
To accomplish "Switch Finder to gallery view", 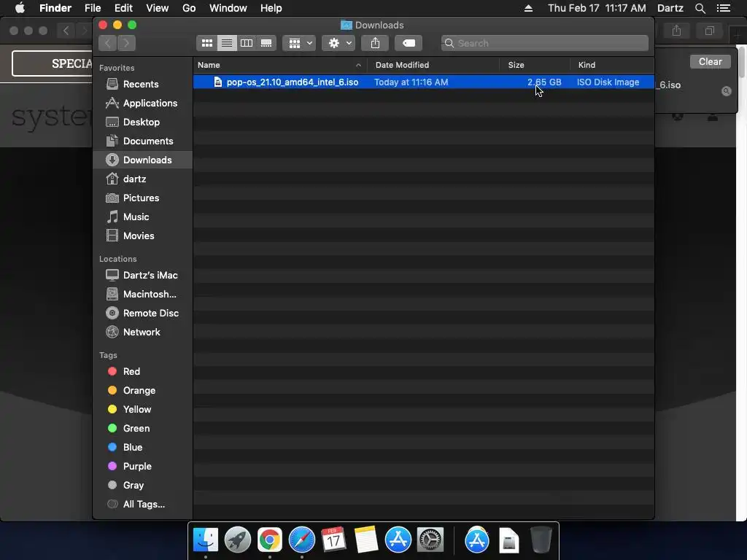I will pos(266,43).
